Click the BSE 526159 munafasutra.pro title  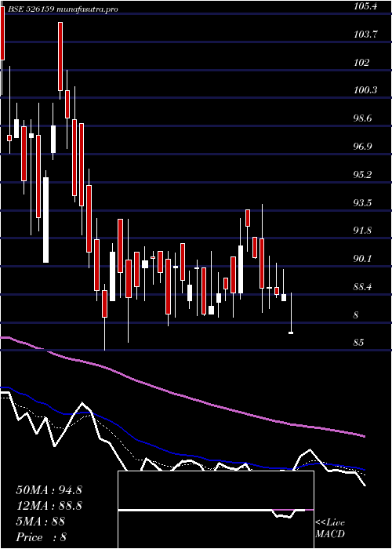pyautogui.click(x=62, y=9)
